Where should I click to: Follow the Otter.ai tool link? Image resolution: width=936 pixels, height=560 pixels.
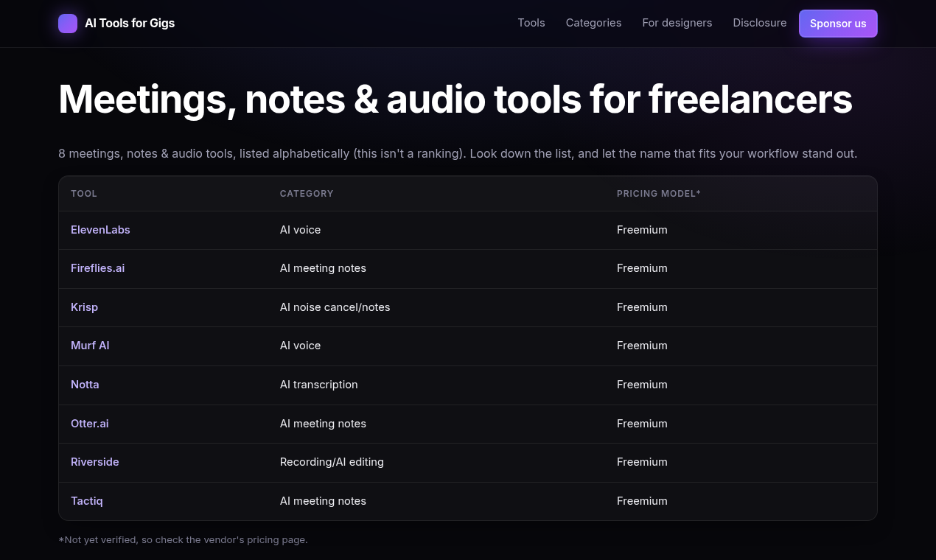[x=90, y=424]
